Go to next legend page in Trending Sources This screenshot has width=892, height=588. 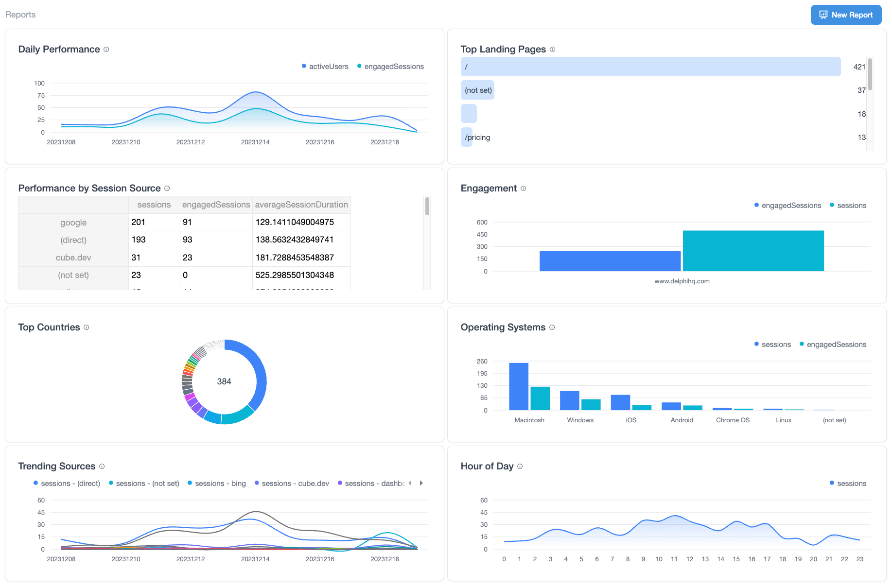pos(421,483)
